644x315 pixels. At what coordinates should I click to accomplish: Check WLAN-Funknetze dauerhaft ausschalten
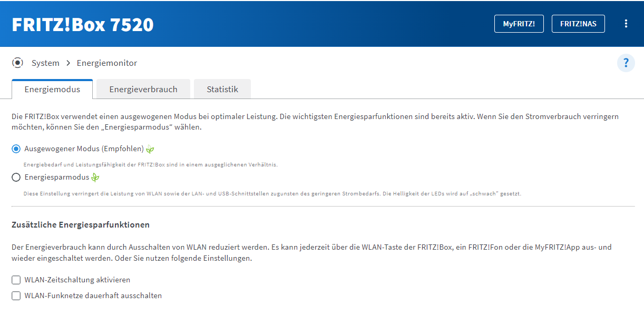coord(16,296)
